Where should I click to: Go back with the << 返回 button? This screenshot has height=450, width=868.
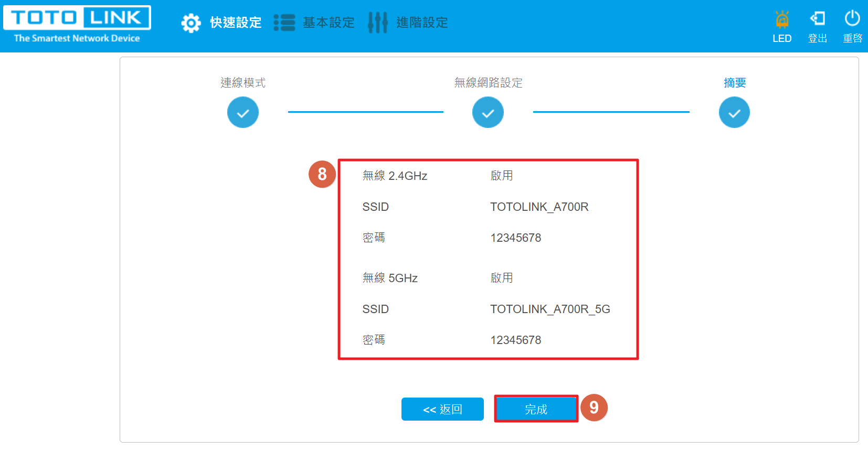tap(442, 409)
